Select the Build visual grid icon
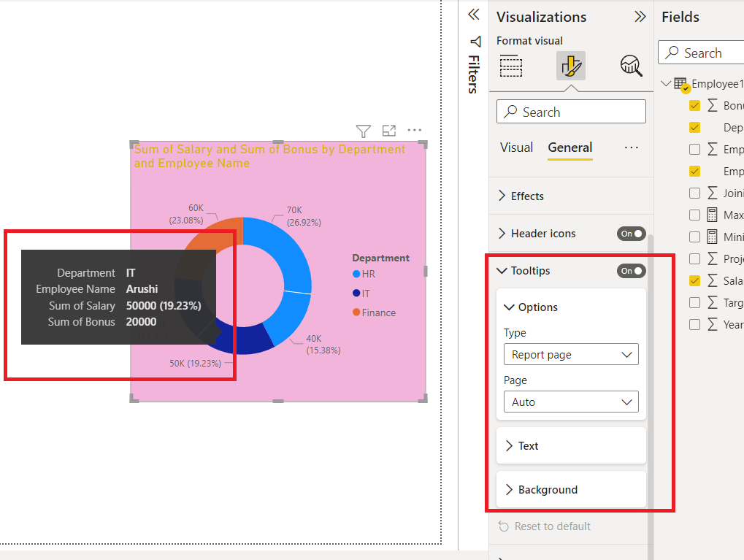The height and width of the screenshot is (560, 744). (511, 66)
